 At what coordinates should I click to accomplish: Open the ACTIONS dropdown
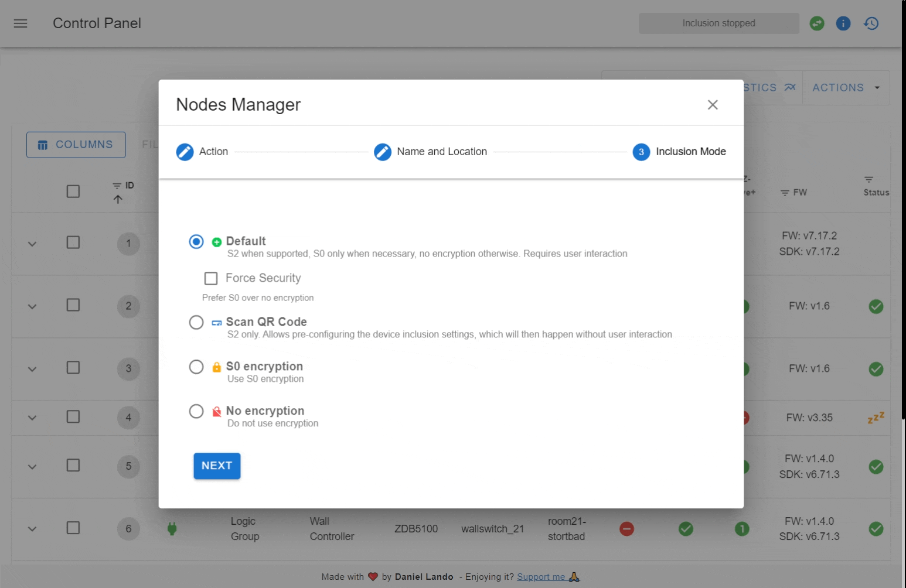coord(845,87)
